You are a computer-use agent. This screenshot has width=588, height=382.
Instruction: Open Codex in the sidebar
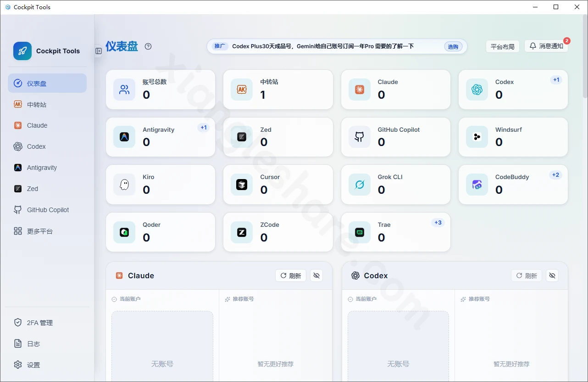[x=47, y=146]
